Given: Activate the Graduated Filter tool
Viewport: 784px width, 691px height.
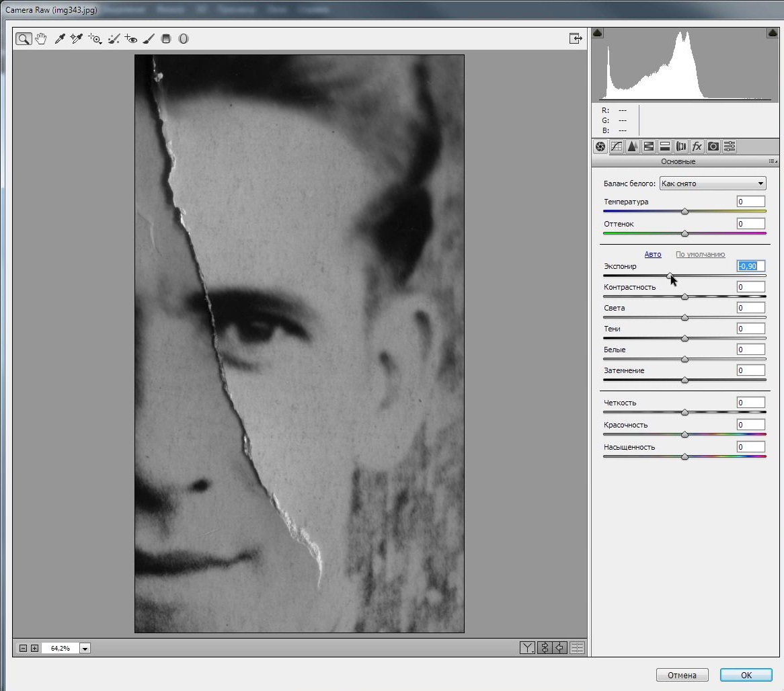Looking at the screenshot, I should (167, 39).
